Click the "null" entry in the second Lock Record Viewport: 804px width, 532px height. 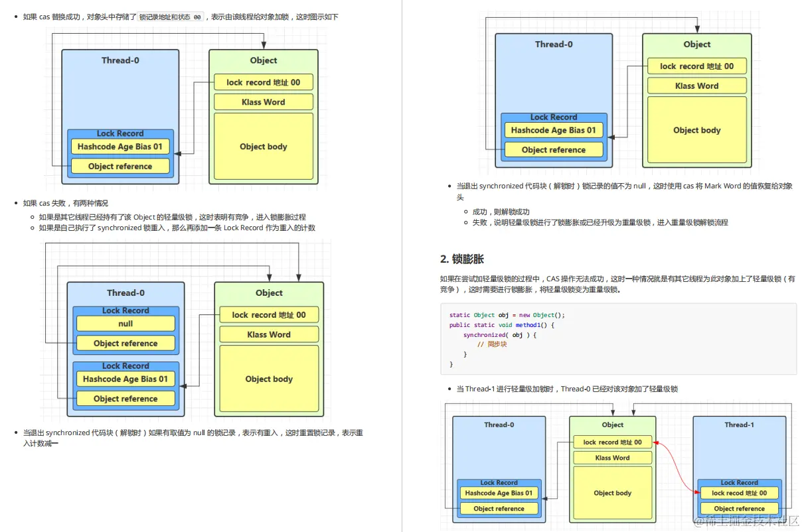point(125,323)
